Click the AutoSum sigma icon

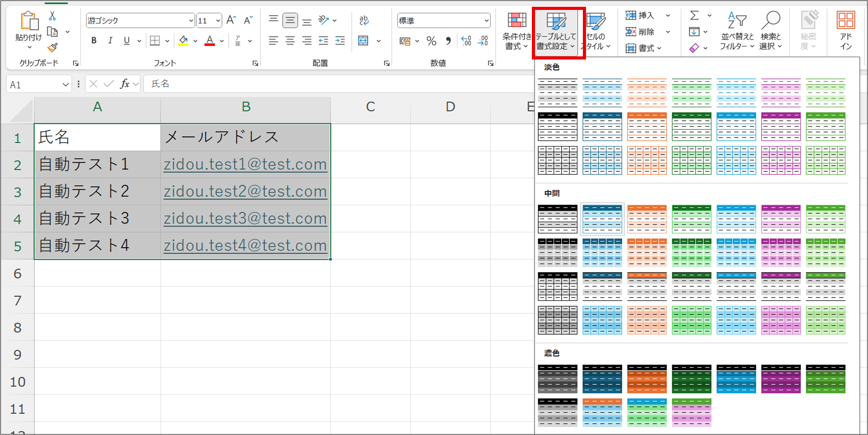[x=694, y=16]
